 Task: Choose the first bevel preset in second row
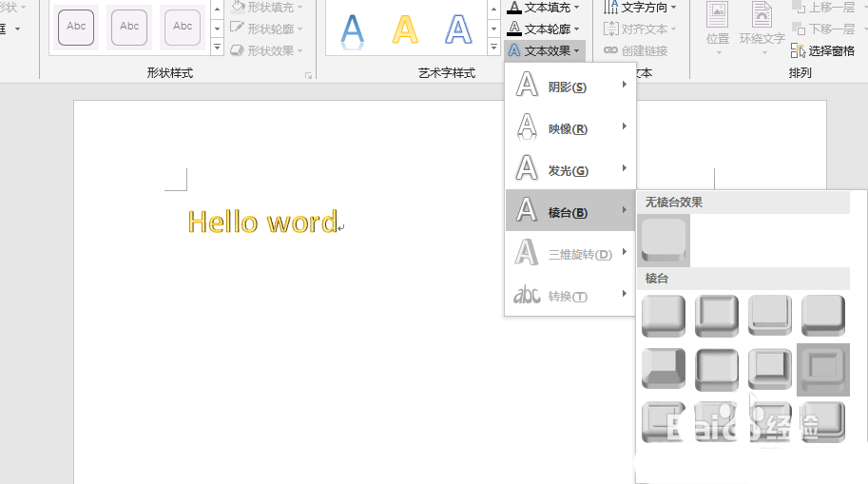point(664,368)
